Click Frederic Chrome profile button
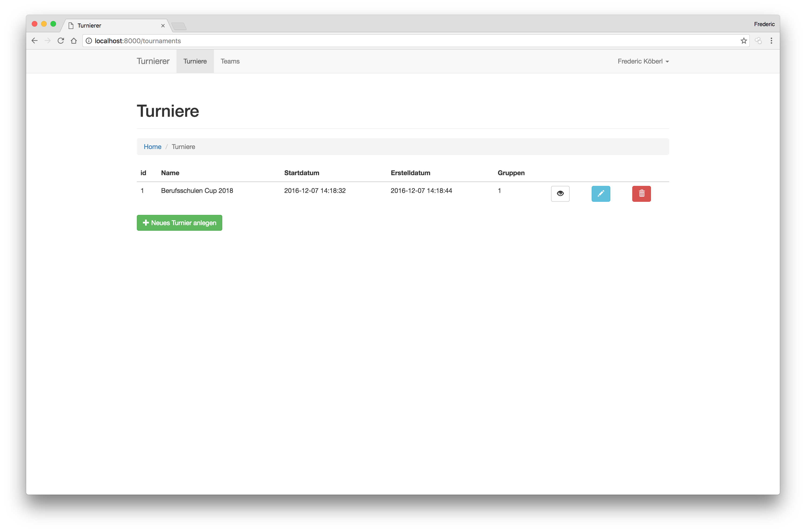 point(764,24)
